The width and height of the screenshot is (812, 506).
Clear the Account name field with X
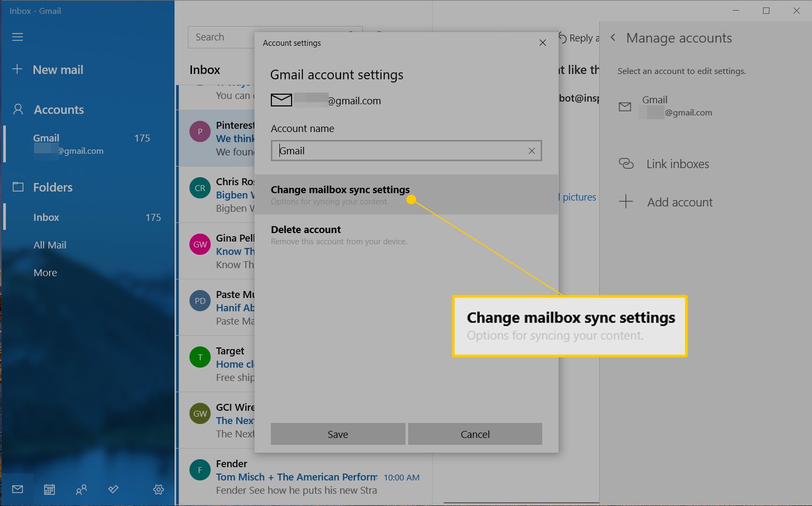pos(532,151)
